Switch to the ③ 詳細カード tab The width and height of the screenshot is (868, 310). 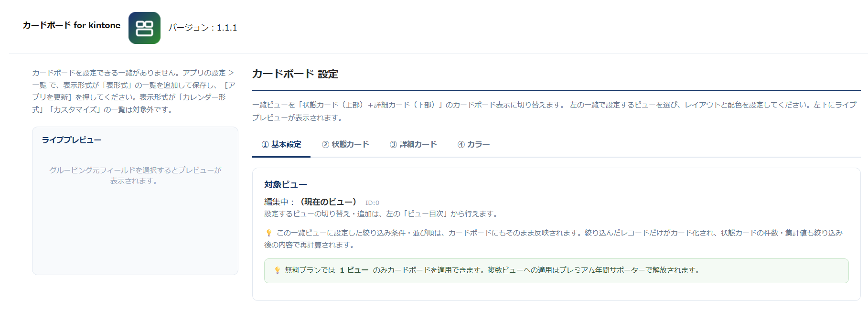point(413,144)
